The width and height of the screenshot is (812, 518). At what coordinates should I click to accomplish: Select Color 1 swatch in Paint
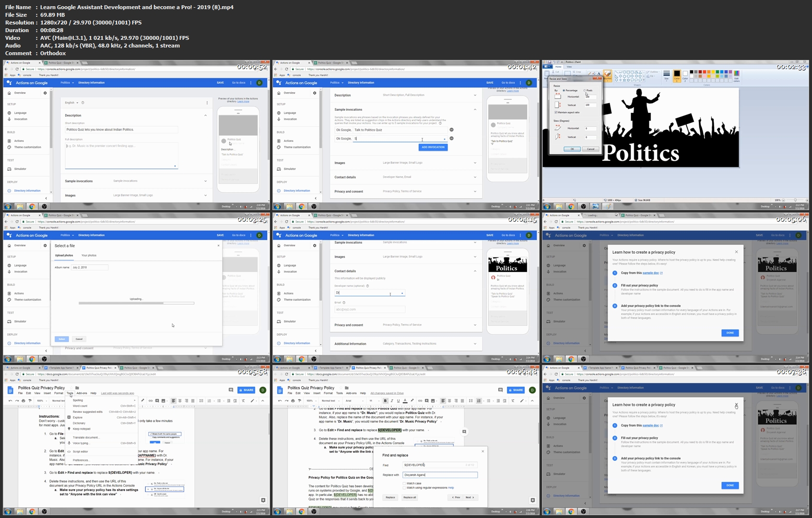click(677, 76)
